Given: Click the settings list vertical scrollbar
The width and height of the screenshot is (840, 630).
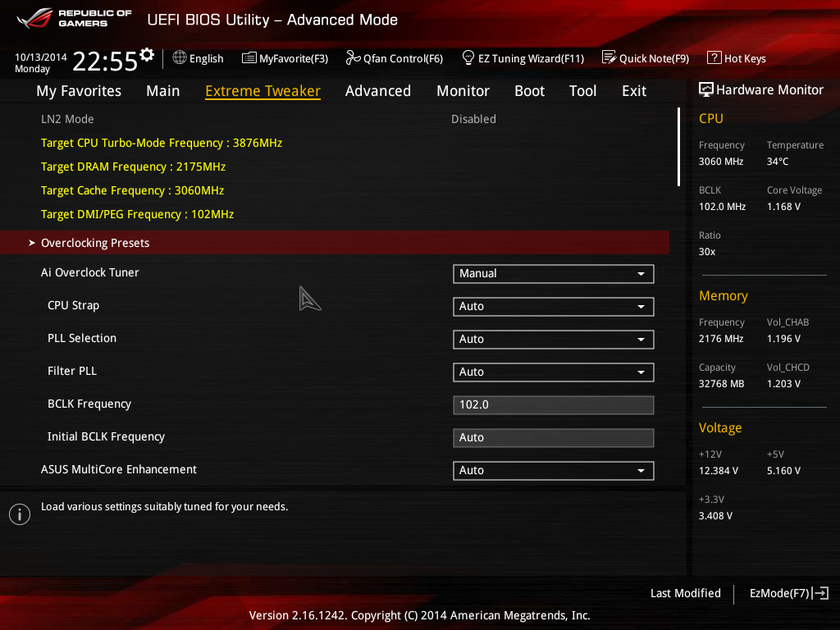Looking at the screenshot, I should pos(678,147).
